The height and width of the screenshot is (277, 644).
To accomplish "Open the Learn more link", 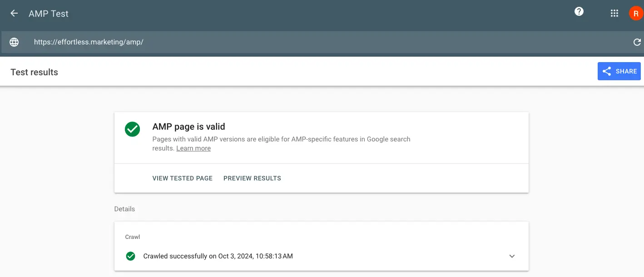I will pyautogui.click(x=193, y=148).
